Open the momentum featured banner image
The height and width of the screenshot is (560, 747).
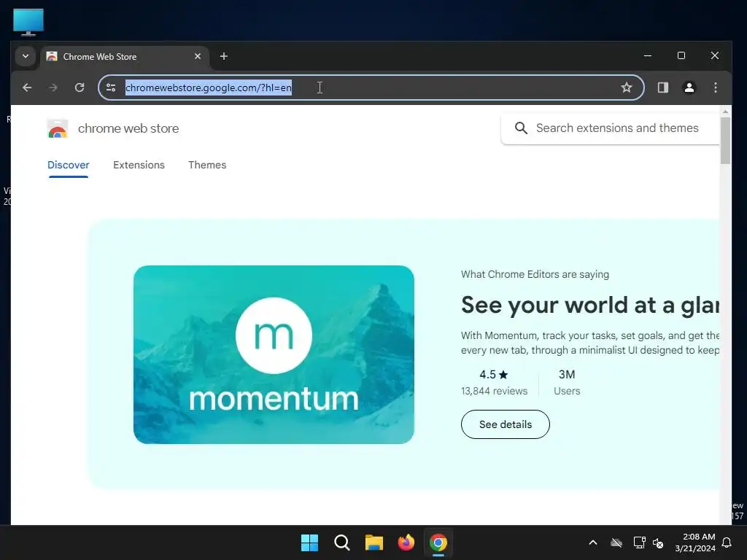click(274, 355)
